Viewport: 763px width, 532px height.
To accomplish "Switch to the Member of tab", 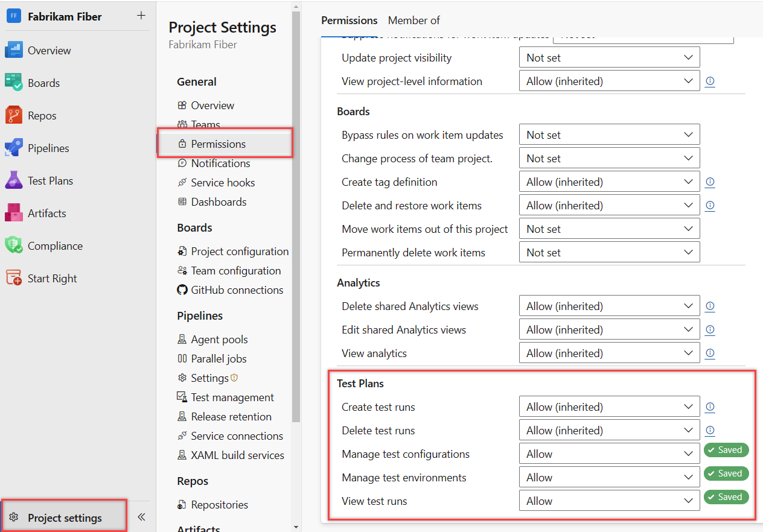I will tap(414, 21).
